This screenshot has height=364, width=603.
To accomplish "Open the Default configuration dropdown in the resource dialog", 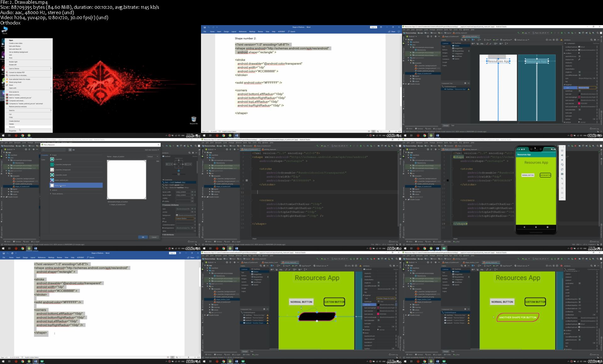I will (152, 156).
